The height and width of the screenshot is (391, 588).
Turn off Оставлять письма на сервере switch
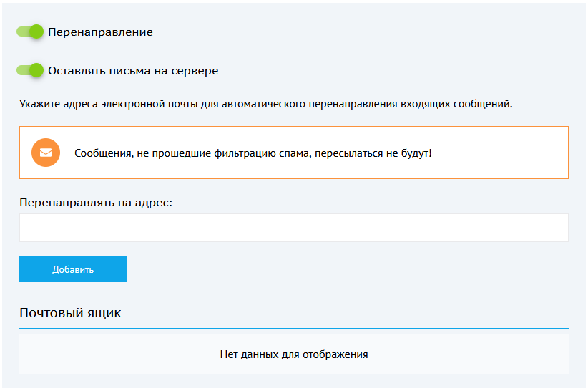point(30,71)
